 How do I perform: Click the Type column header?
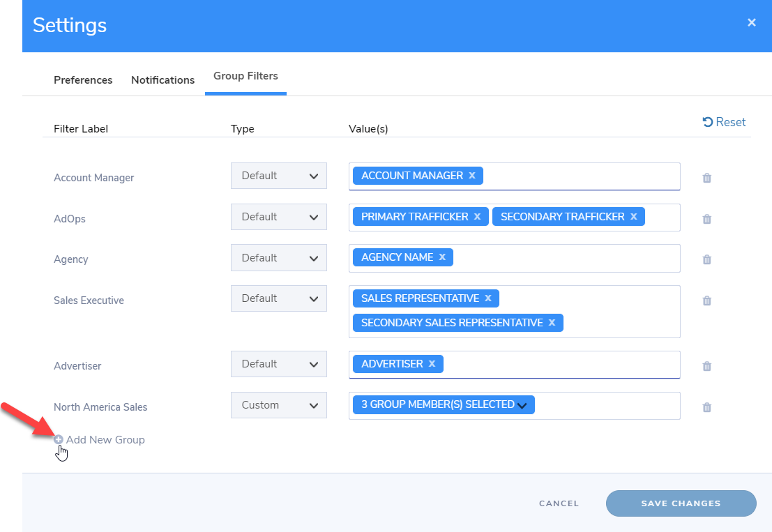click(243, 129)
